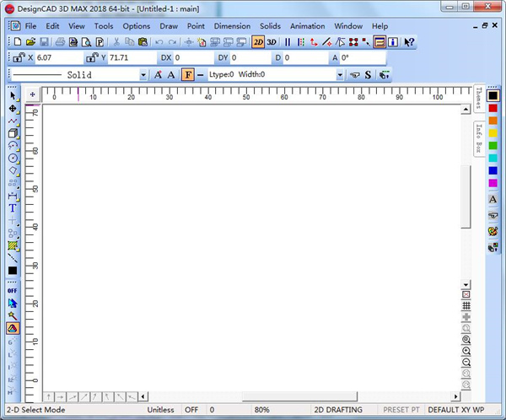Click the Print icon in toolbar
506x420 pixels.
point(61,41)
